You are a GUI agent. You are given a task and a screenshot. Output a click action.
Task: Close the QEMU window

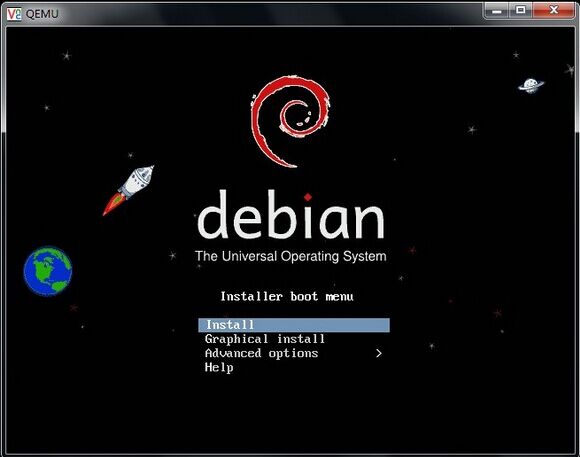pyautogui.click(x=553, y=10)
